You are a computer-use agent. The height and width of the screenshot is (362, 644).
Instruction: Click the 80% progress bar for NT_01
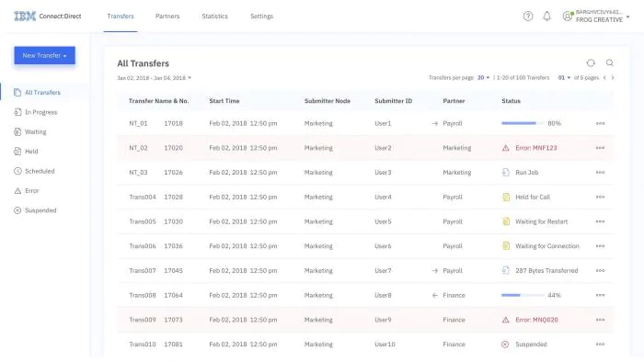click(x=522, y=123)
